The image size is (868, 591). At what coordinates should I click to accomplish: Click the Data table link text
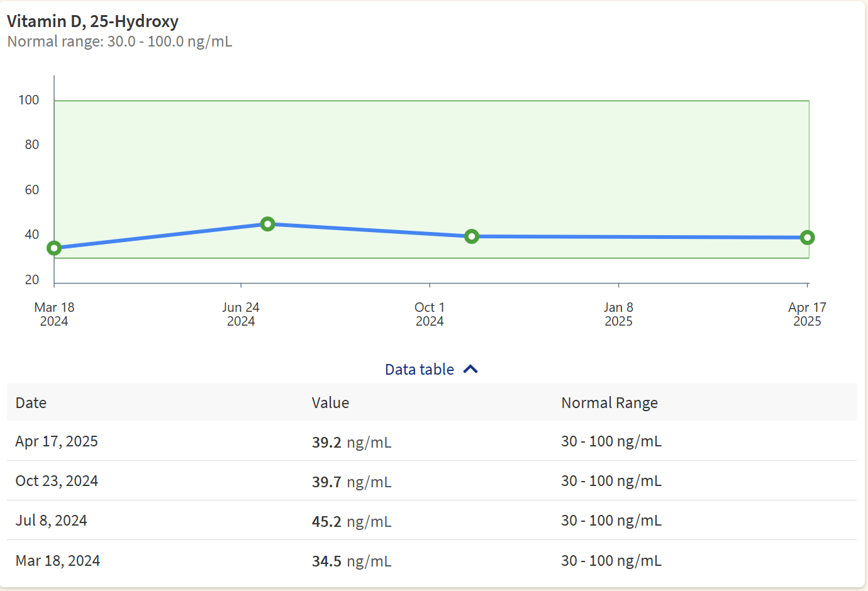pos(419,370)
